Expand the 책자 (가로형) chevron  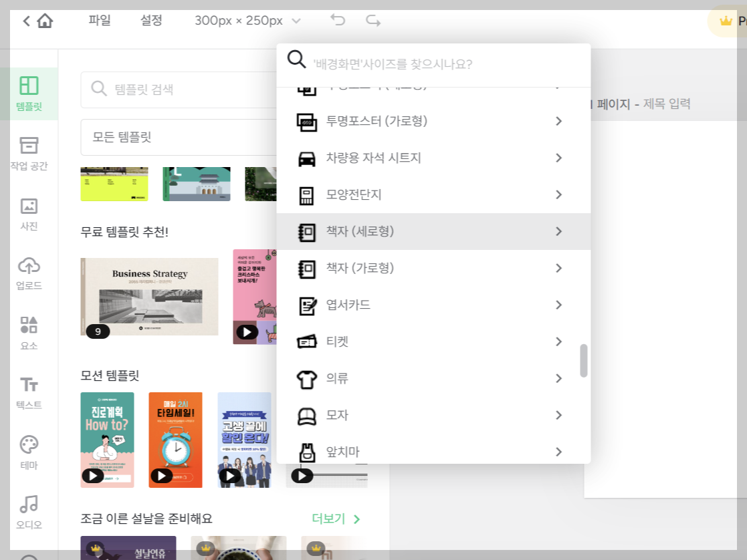click(x=559, y=268)
